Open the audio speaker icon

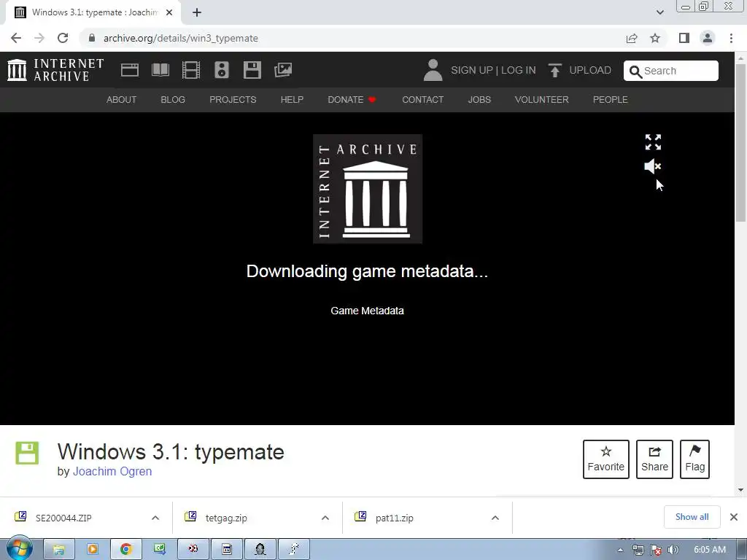point(222,70)
